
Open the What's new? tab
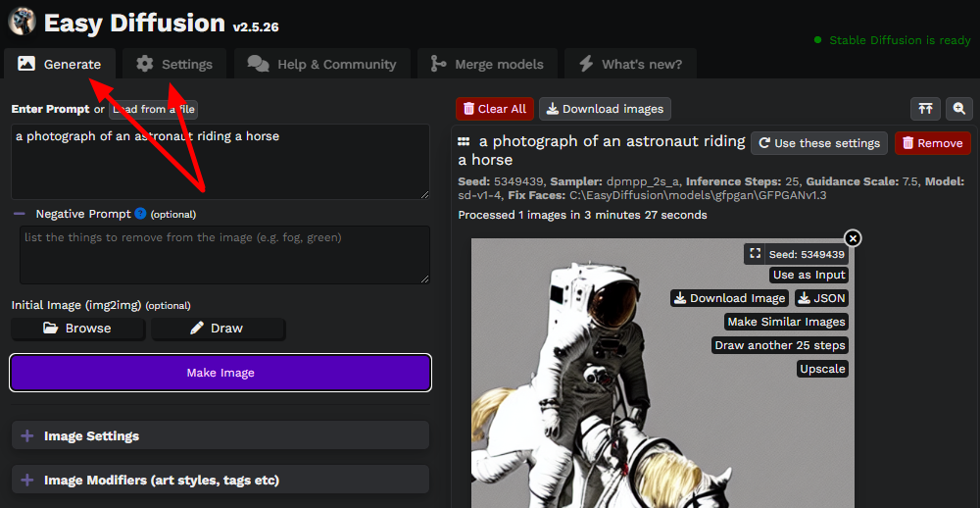pyautogui.click(x=630, y=64)
